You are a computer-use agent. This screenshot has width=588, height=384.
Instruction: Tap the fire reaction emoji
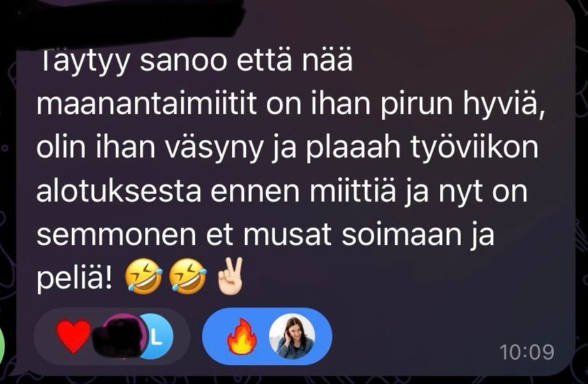coord(242,336)
